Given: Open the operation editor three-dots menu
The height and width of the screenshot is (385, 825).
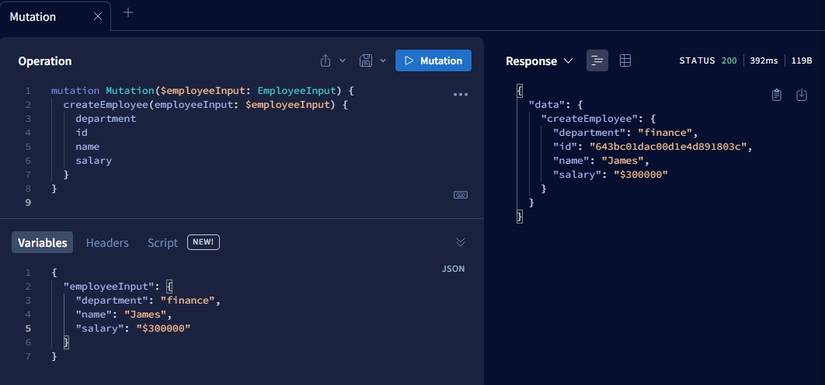Looking at the screenshot, I should (x=460, y=95).
